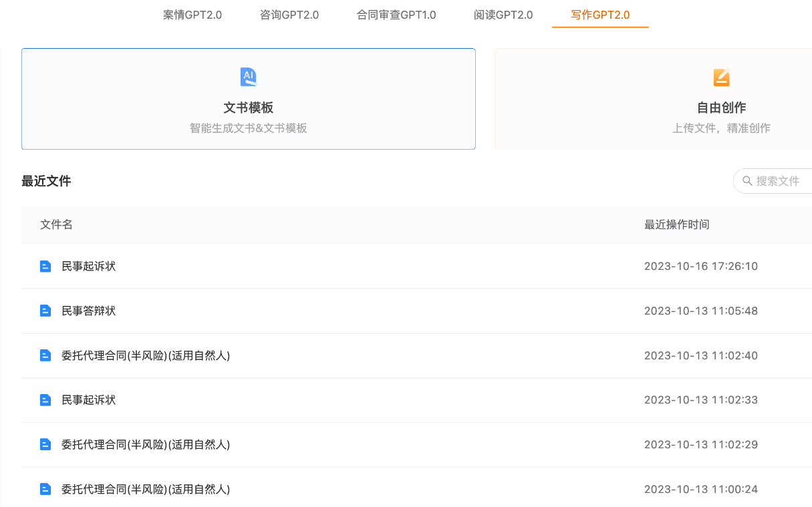The height and width of the screenshot is (507, 812).
Task: Click the document icon beside 民事答辩状
Action: coord(45,310)
